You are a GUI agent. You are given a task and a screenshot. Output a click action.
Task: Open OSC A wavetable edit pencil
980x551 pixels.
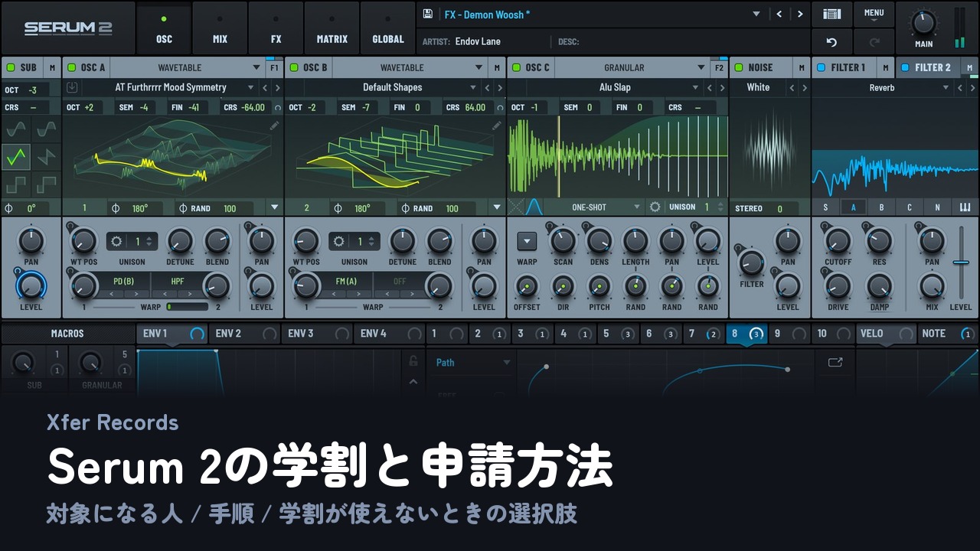click(275, 125)
